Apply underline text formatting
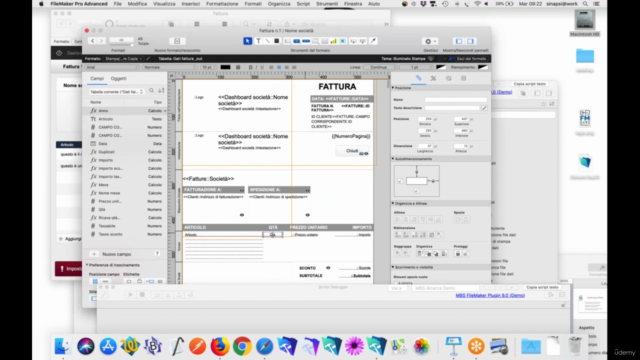 [x=262, y=67]
